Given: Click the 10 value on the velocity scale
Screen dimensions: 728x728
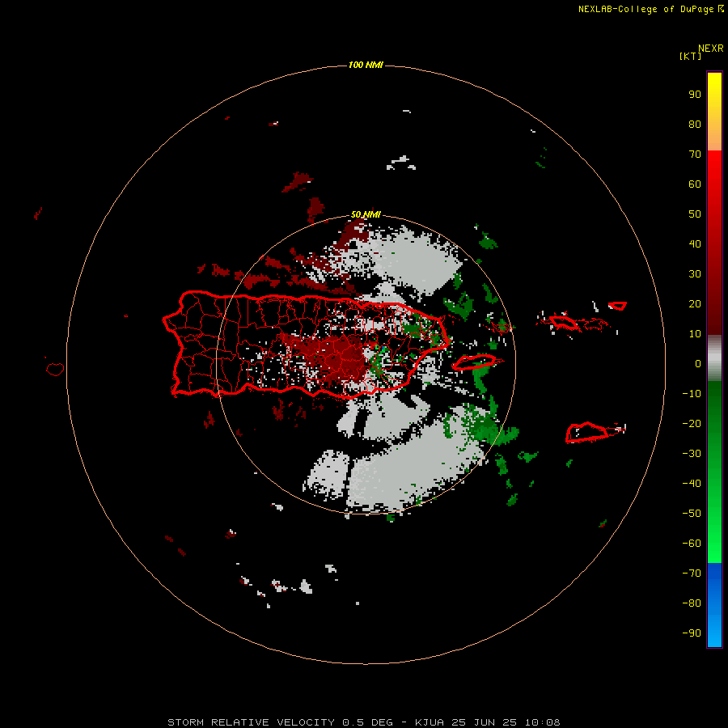Looking at the screenshot, I should click(x=695, y=334).
